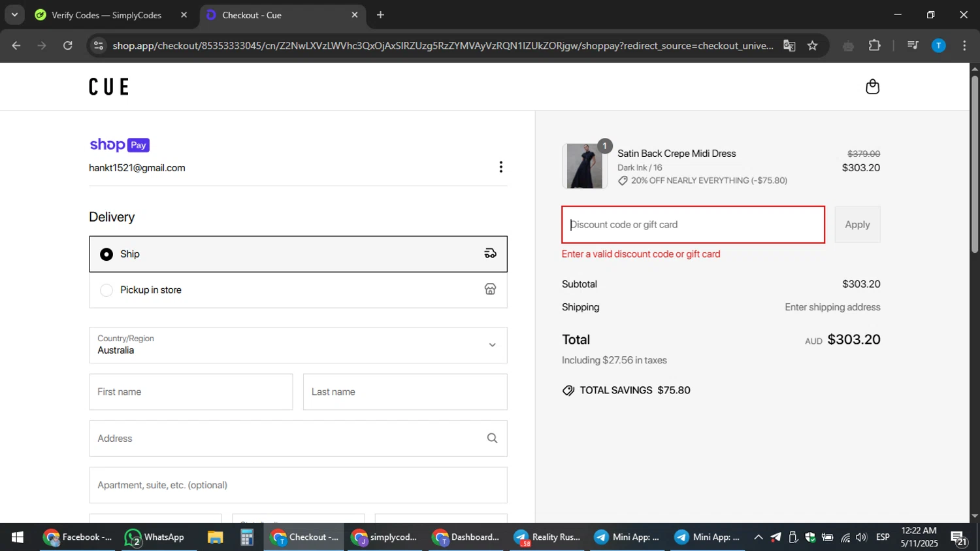Click the CUE store logo
This screenshot has height=551, width=980.
pyautogui.click(x=109, y=86)
